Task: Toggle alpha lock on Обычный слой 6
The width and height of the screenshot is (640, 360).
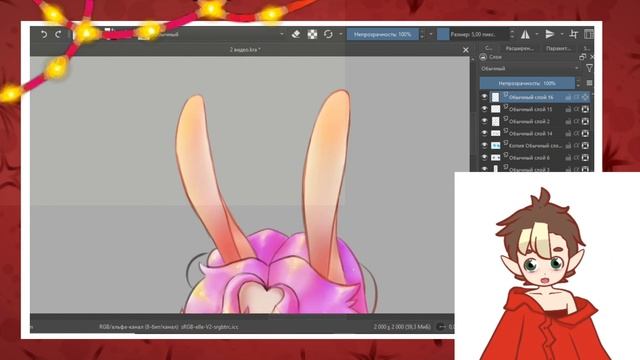Action: pos(585,158)
